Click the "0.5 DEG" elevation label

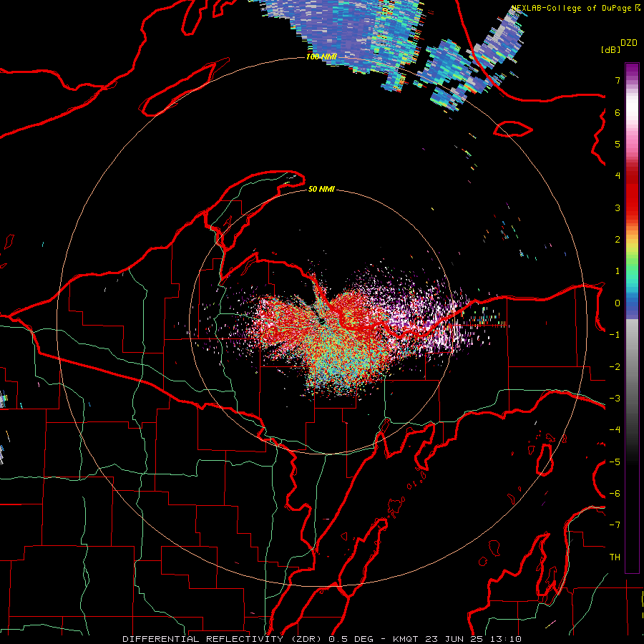point(351,639)
